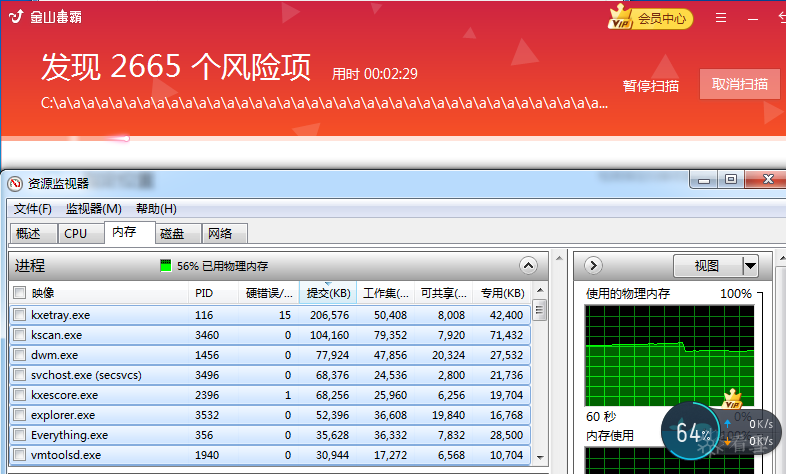This screenshot has width=786, height=474.
Task: Sort by the 专用(KB) column header
Action: (502, 293)
